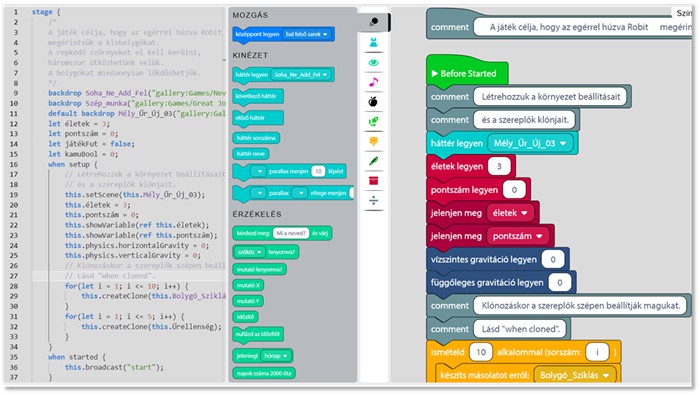Select 'nullázd az időzítőt' block
The image size is (700, 395).
[258, 335]
